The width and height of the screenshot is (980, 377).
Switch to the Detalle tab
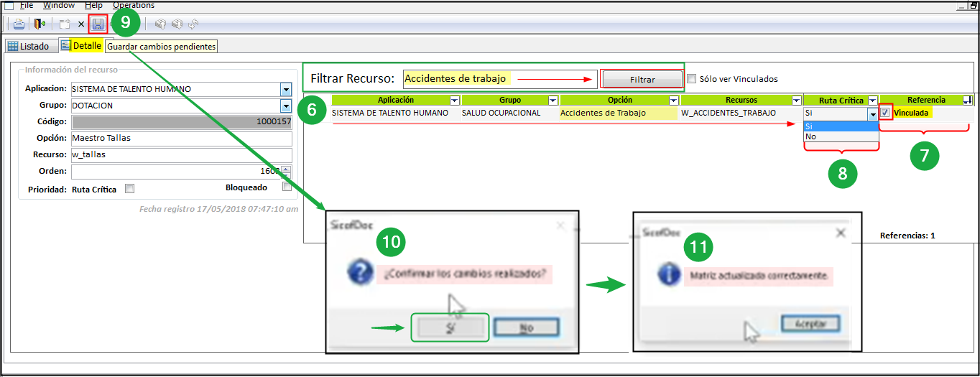(x=81, y=45)
